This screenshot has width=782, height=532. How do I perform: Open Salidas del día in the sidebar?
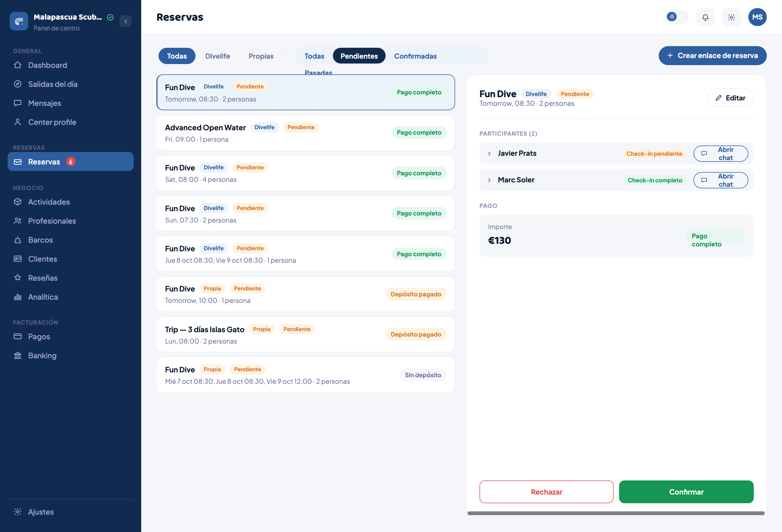pyautogui.click(x=70, y=84)
